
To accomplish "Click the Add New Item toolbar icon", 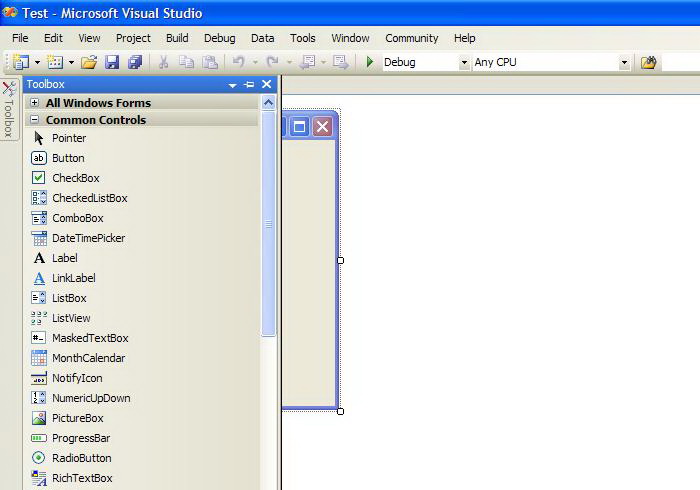I will [x=55, y=62].
